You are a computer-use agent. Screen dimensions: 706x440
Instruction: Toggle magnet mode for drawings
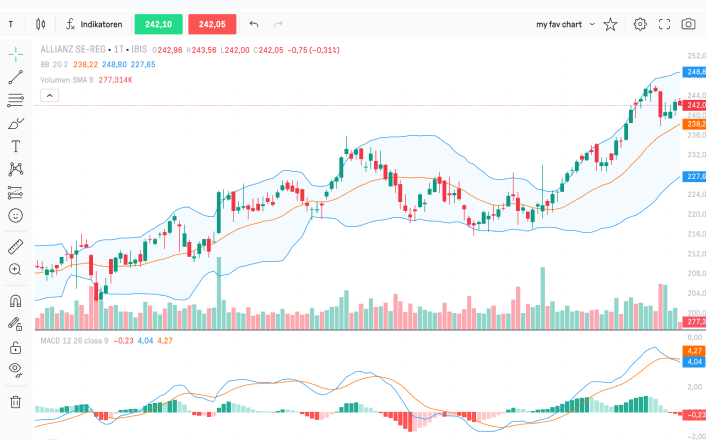(x=15, y=300)
